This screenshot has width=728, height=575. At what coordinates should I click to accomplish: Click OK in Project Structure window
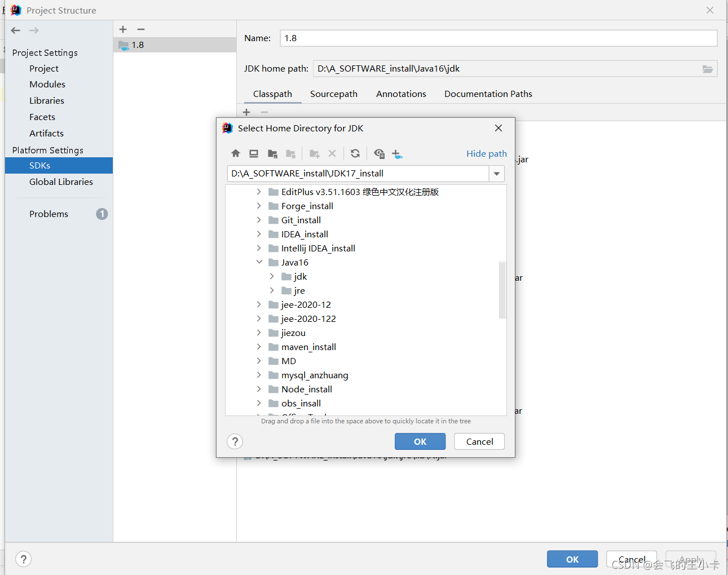tap(572, 559)
